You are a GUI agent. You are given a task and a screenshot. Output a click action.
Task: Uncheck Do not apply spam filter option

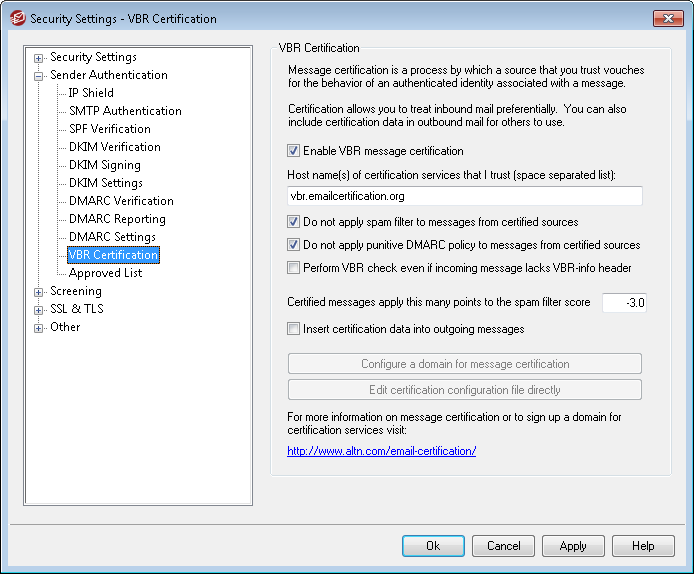tap(293, 222)
